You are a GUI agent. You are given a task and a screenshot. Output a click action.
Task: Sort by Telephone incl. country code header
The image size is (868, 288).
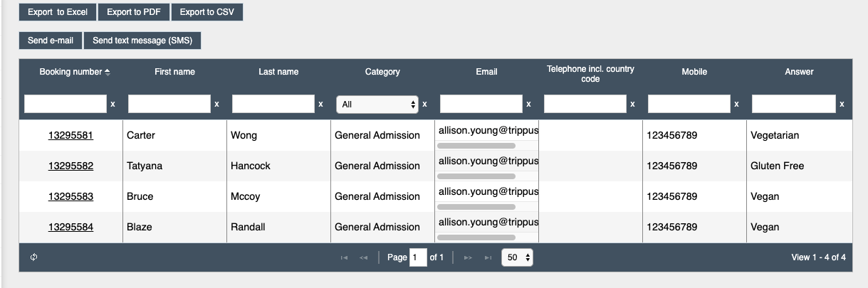coord(590,74)
